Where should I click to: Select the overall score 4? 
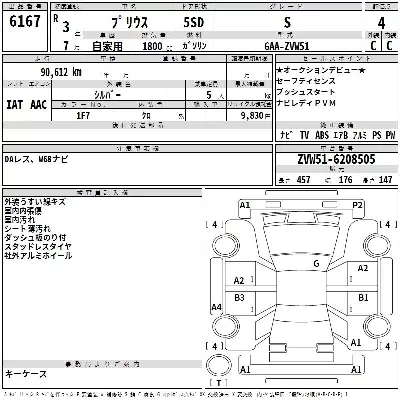click(381, 23)
